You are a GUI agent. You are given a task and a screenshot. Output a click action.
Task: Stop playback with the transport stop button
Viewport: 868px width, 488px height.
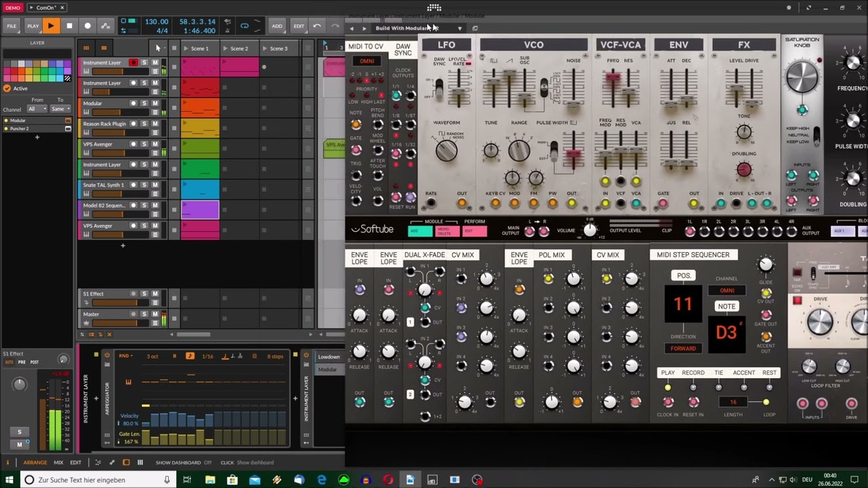pos(69,26)
